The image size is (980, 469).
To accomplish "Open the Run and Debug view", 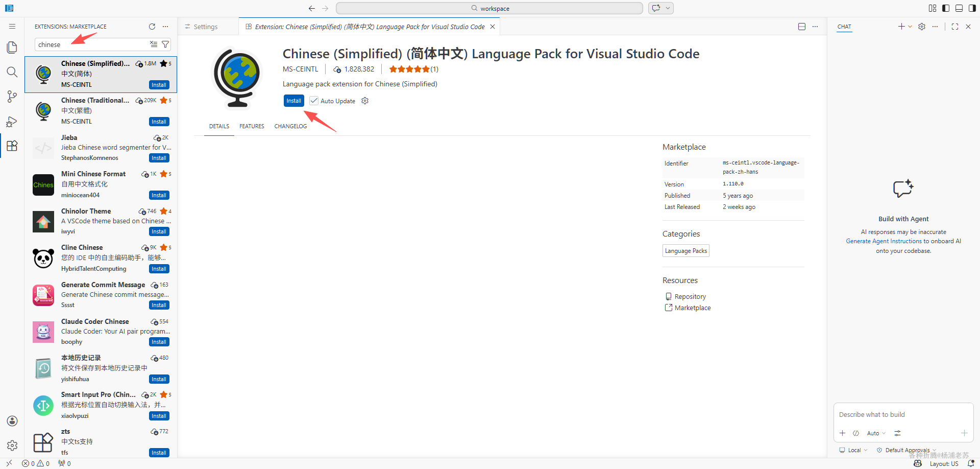I will [x=12, y=121].
